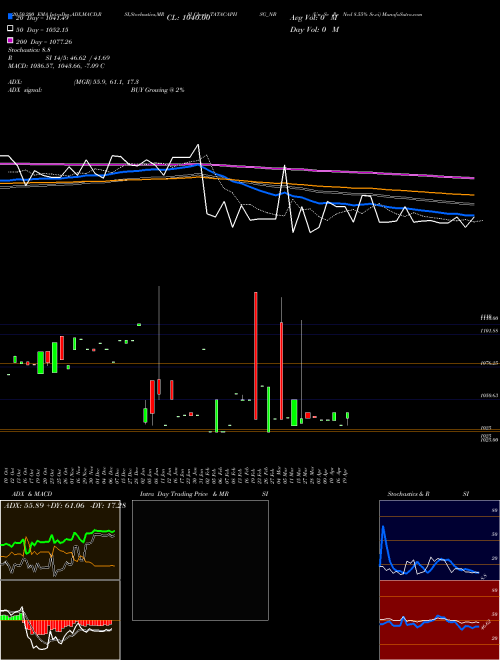Viewport: 500px width, 660px height.
Task: Click the right end of the magenta 200-day line
Action: [x=473, y=178]
